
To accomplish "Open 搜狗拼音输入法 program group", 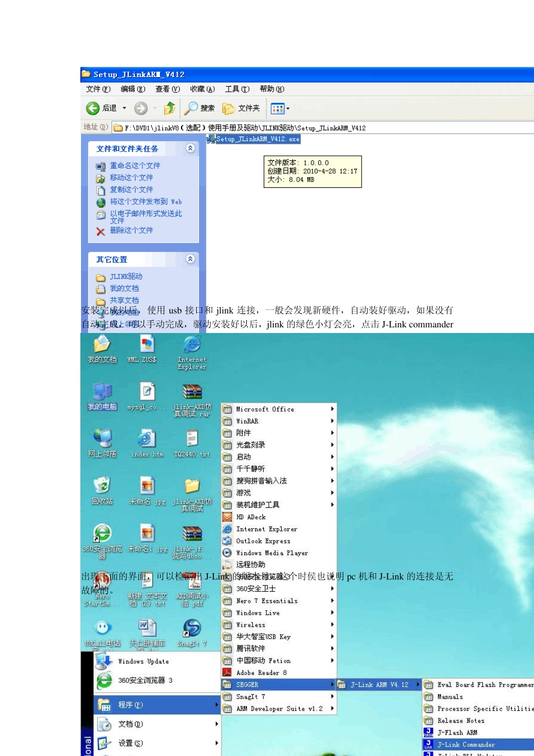I will [279, 481].
